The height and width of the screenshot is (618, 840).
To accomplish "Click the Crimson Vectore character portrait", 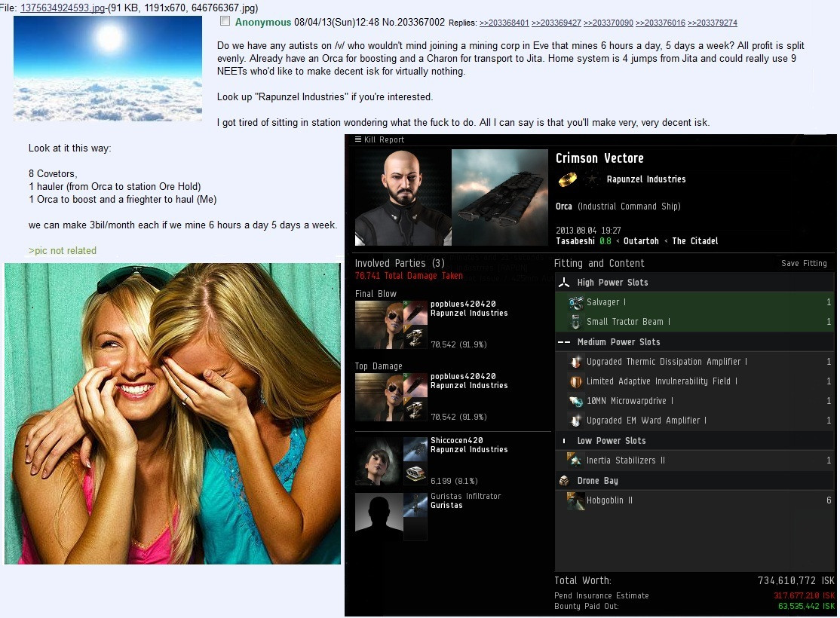I will click(403, 197).
